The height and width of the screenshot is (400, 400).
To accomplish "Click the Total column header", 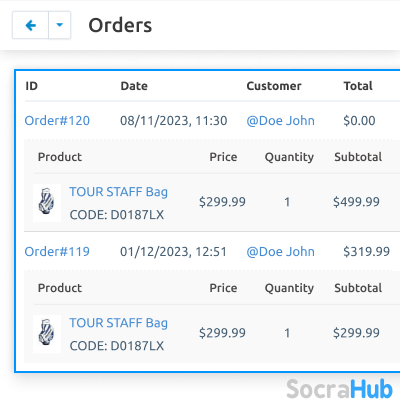I will click(358, 86).
